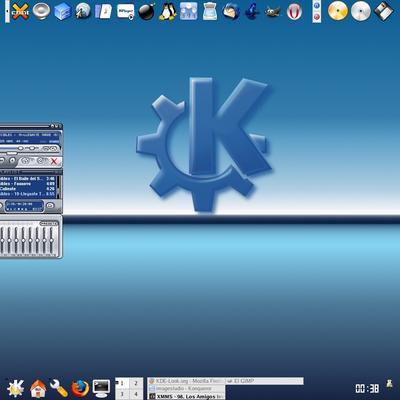Open the silver CD-ROM drive icon
The width and height of the screenshot is (400, 400).
pos(361,11)
